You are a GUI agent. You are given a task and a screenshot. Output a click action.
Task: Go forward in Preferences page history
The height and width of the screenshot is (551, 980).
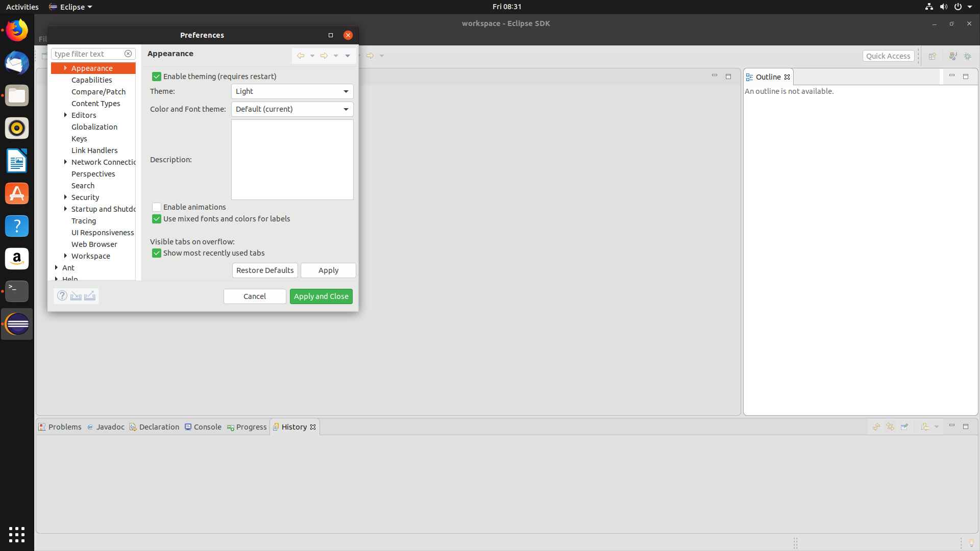tap(324, 56)
